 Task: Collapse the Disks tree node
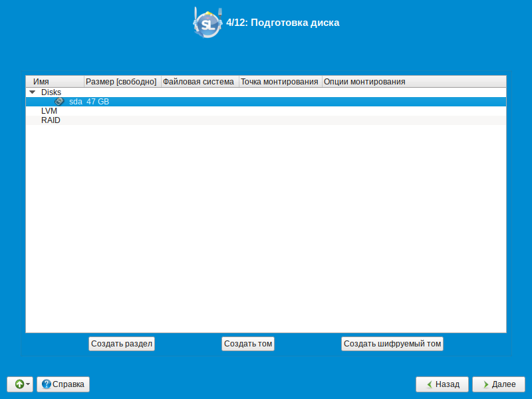(32, 92)
